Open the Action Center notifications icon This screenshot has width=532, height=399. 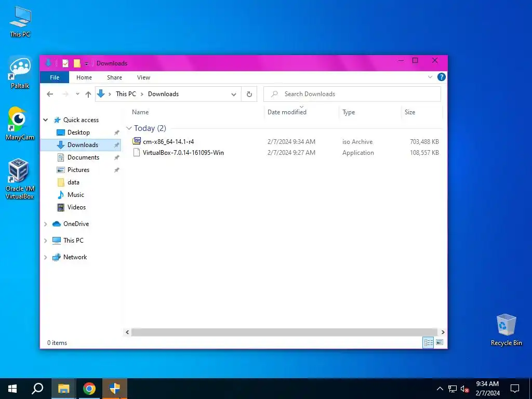(x=515, y=389)
